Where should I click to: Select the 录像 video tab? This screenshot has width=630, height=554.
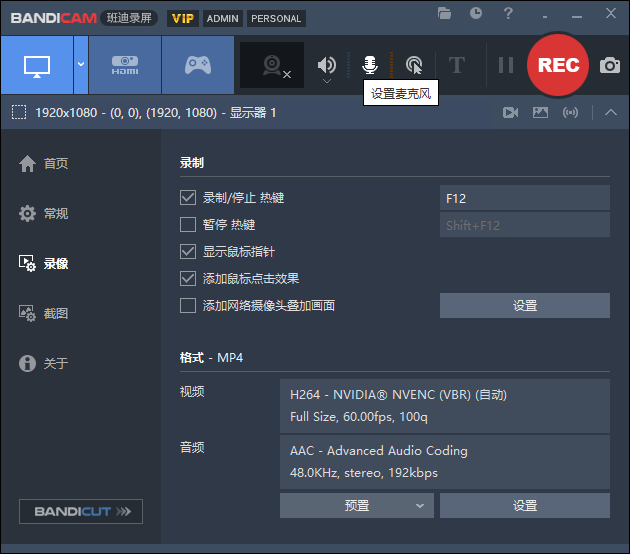tap(43, 264)
